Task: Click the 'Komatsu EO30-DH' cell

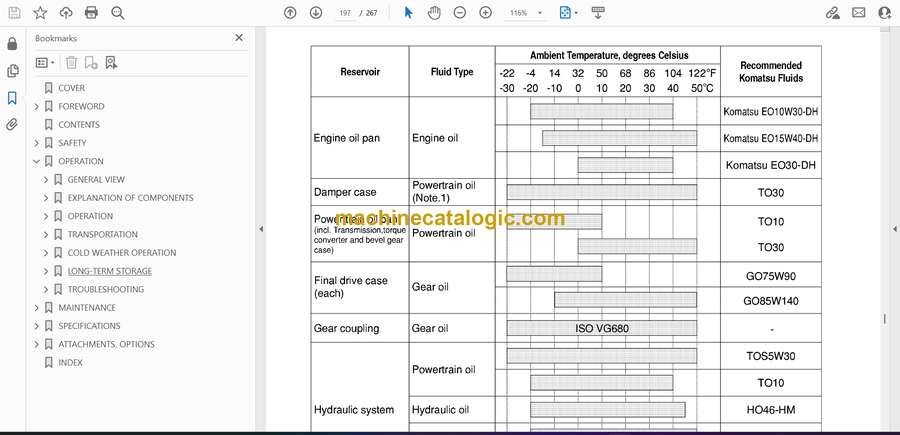Action: (770, 165)
